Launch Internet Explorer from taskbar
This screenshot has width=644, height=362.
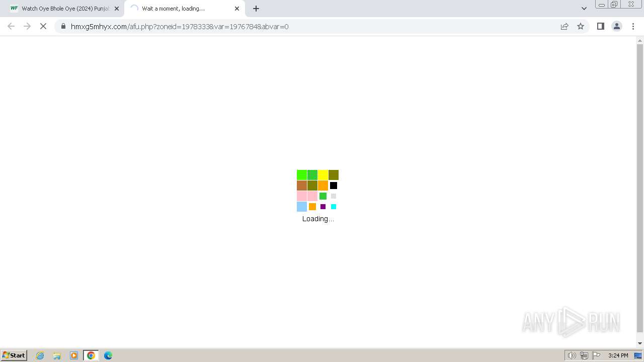[40, 355]
